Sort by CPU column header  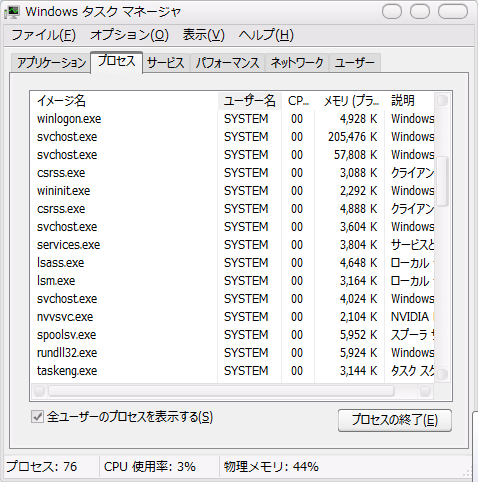click(x=298, y=101)
